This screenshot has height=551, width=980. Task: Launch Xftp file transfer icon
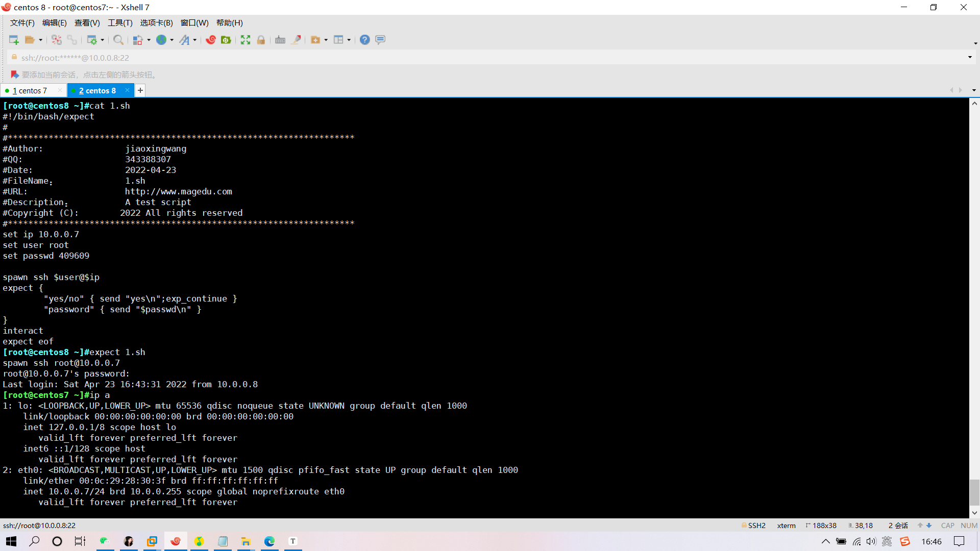(x=226, y=40)
